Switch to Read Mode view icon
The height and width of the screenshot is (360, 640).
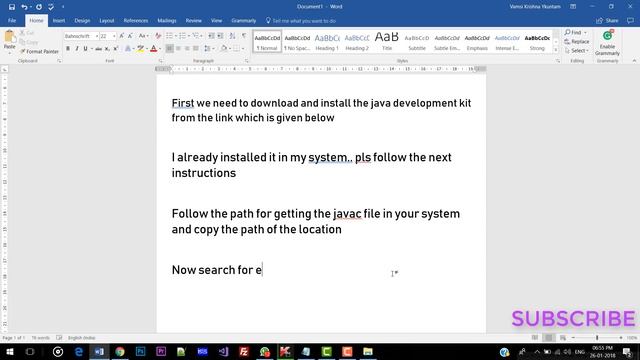pos(535,338)
